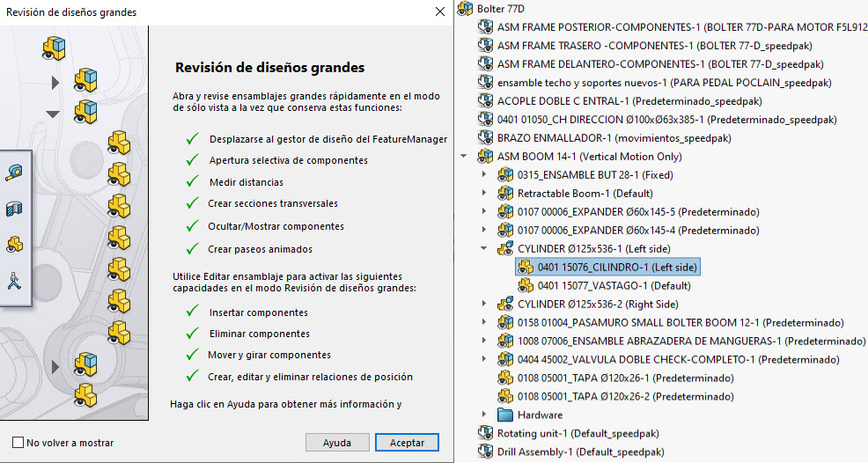Expand the 0315_ENSAMBLE BUT 28-1 node
The image size is (868, 463).
point(484,175)
